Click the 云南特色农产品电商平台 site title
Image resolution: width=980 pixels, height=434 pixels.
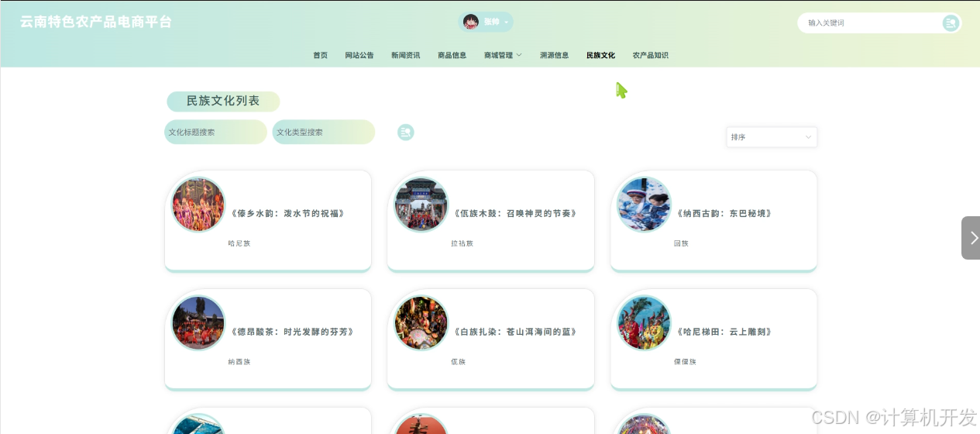(x=96, y=22)
